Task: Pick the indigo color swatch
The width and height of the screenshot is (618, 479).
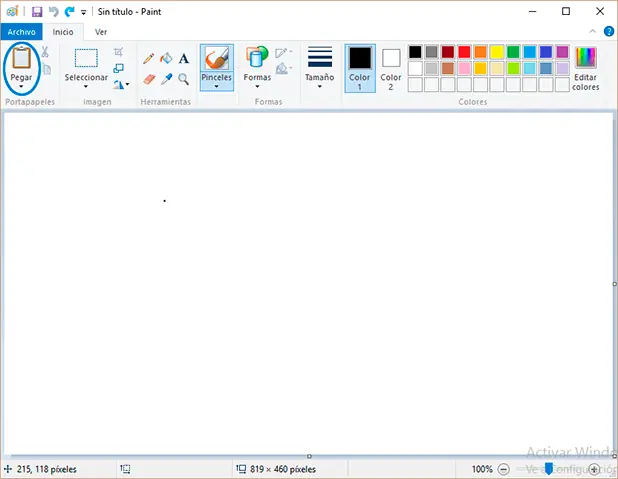Action: (546, 52)
